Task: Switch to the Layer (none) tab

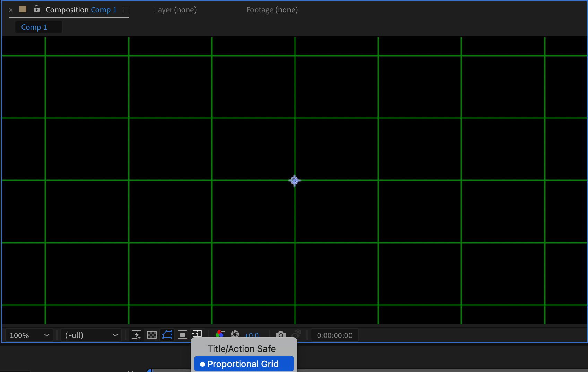Action: tap(175, 10)
